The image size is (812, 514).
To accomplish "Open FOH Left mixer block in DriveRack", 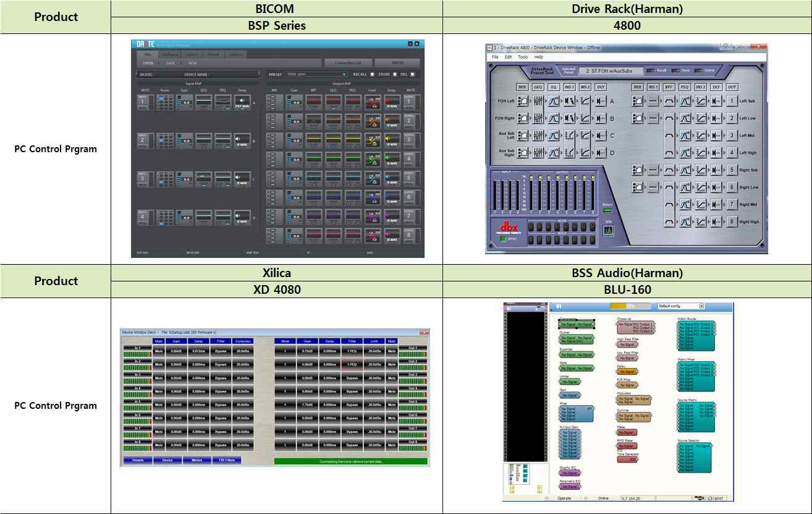I will pos(523,101).
